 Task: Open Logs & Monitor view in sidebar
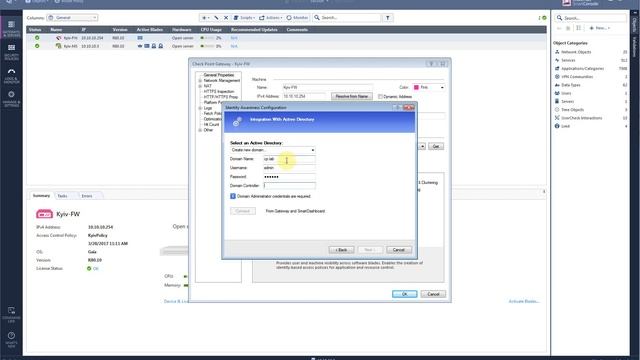[11, 75]
